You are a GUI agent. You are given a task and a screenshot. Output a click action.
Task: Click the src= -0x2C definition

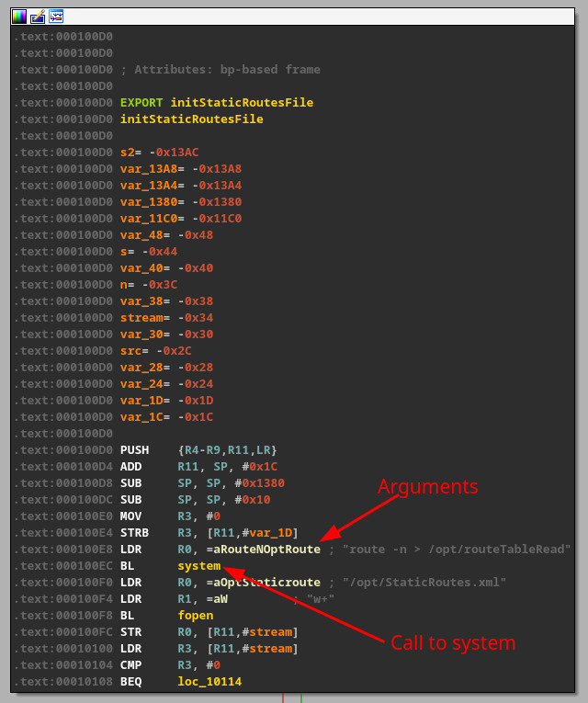(x=155, y=351)
